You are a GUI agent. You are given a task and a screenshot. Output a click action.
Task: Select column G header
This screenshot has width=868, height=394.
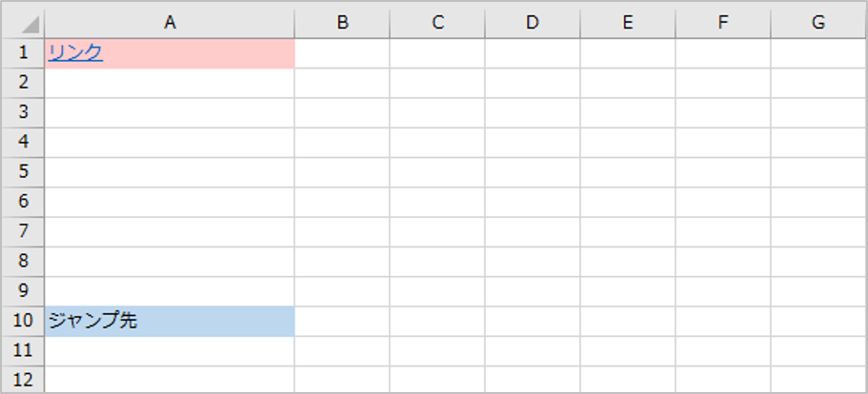point(818,22)
